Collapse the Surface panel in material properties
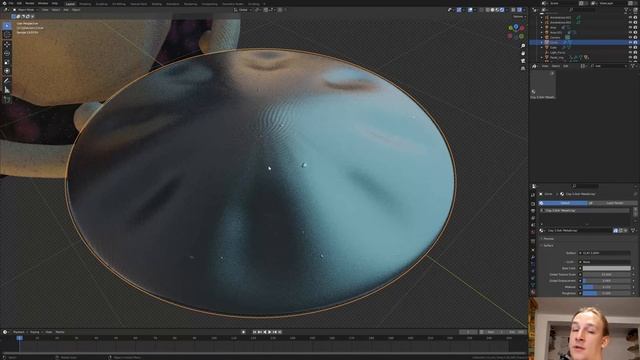Image resolution: width=640 pixels, height=360 pixels. [x=547, y=246]
